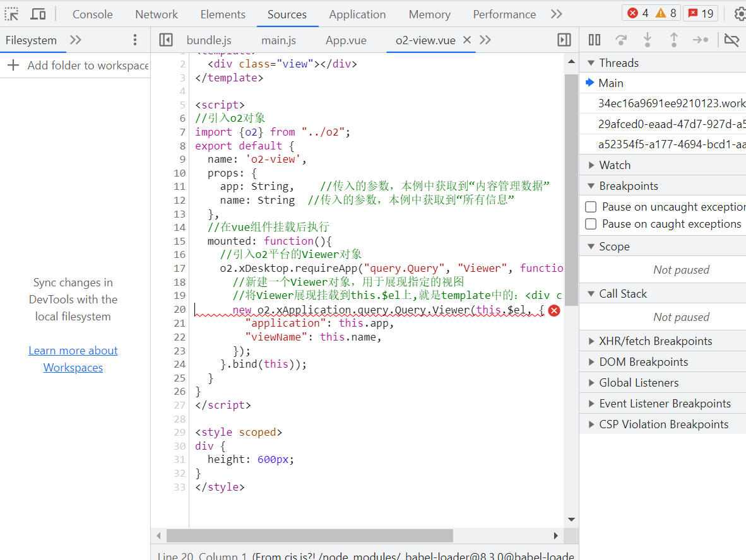Expand XHR/fetch Breakpoints section
The width and height of the screenshot is (746, 560).
655,341
